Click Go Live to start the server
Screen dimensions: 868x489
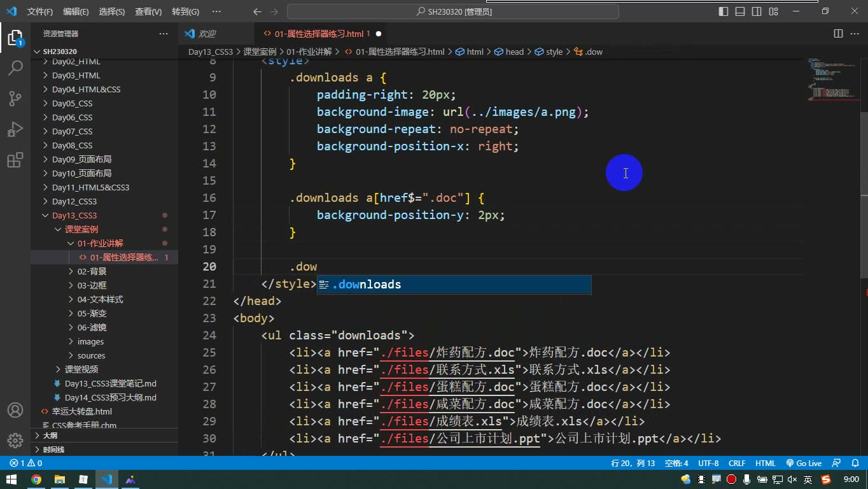click(804, 464)
